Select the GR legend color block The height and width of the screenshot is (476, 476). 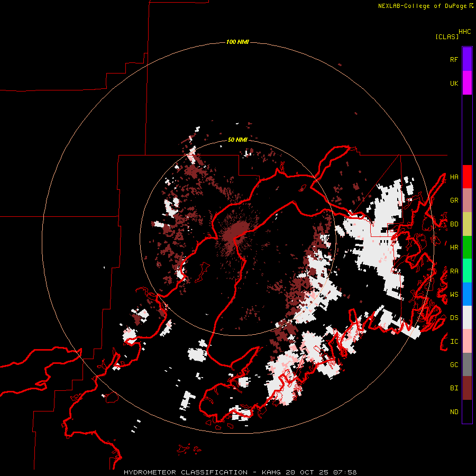pyautogui.click(x=467, y=200)
